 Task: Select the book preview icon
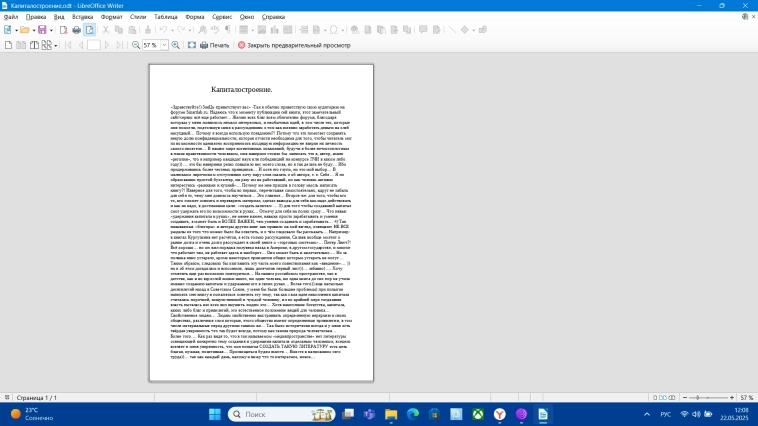pyautogui.click(x=35, y=45)
